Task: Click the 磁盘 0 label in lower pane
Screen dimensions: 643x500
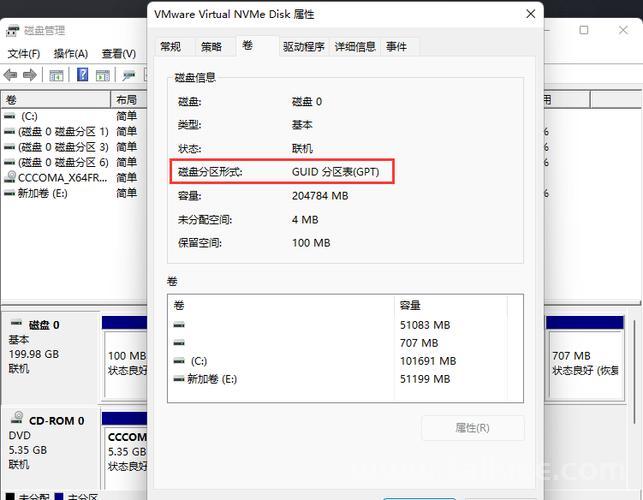Action: [x=44, y=325]
